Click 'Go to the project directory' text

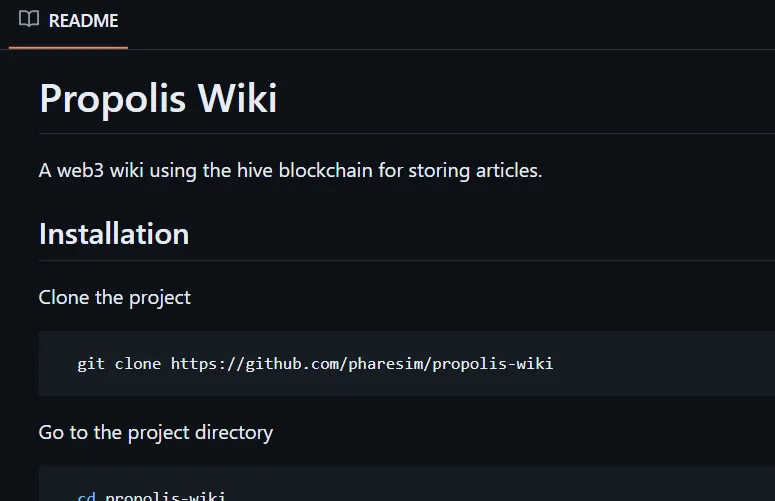(156, 433)
